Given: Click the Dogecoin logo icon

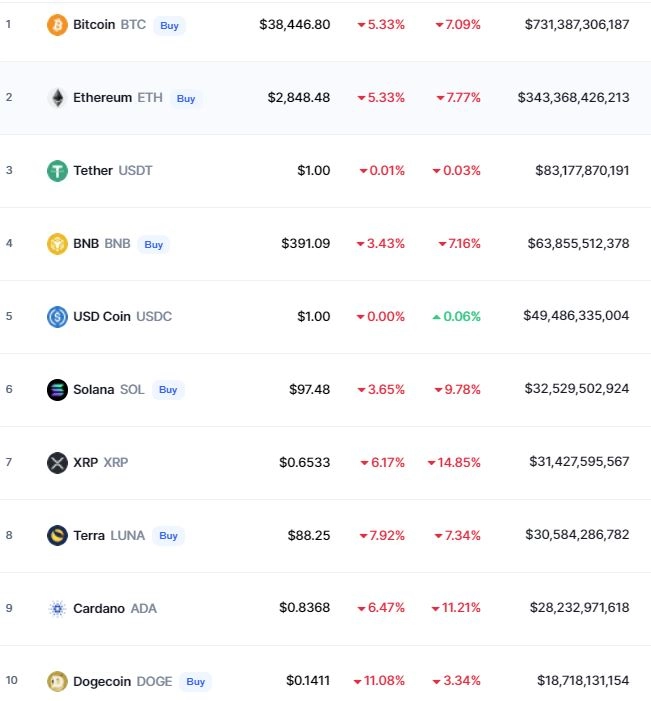Looking at the screenshot, I should pos(58,682).
